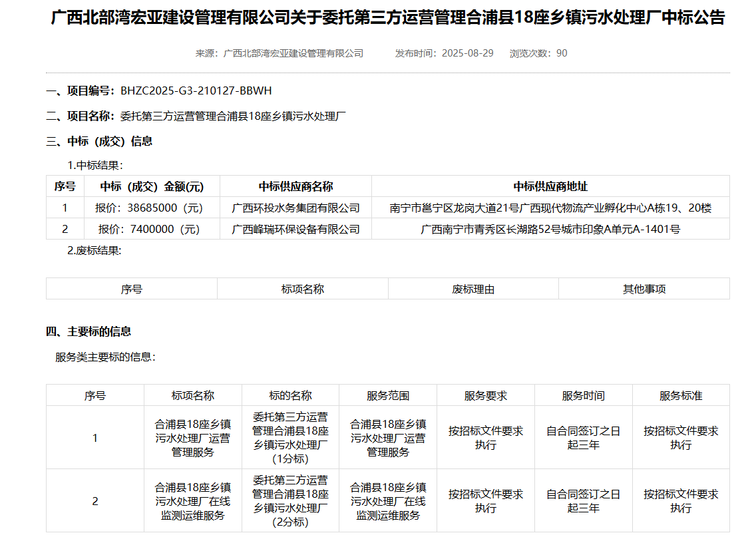
Task: Click the 废标理由 column header
Action: (x=473, y=289)
